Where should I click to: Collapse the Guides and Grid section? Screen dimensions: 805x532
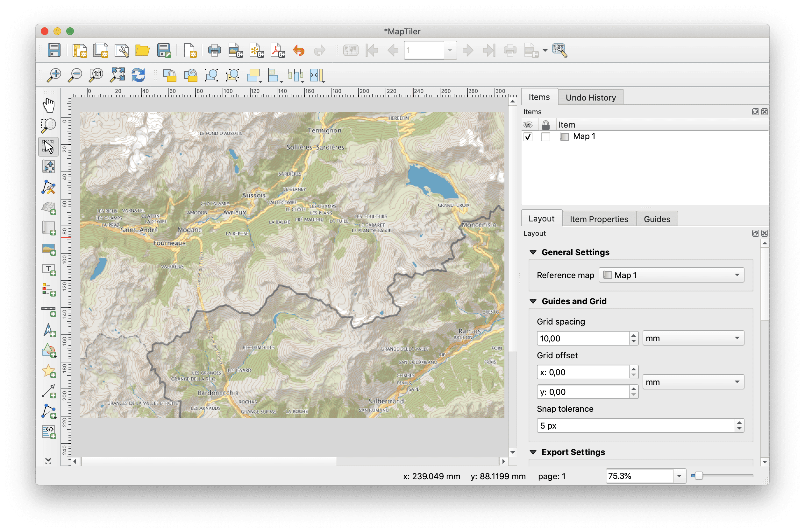(534, 301)
